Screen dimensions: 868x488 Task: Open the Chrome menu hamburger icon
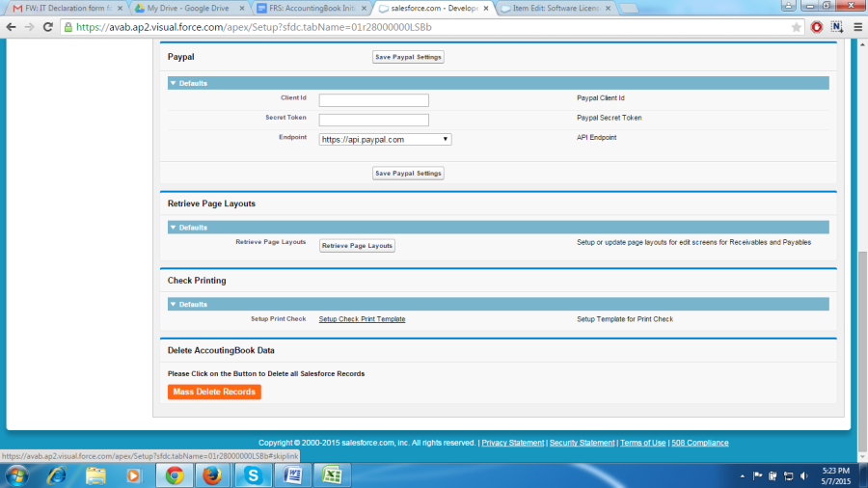(x=857, y=27)
